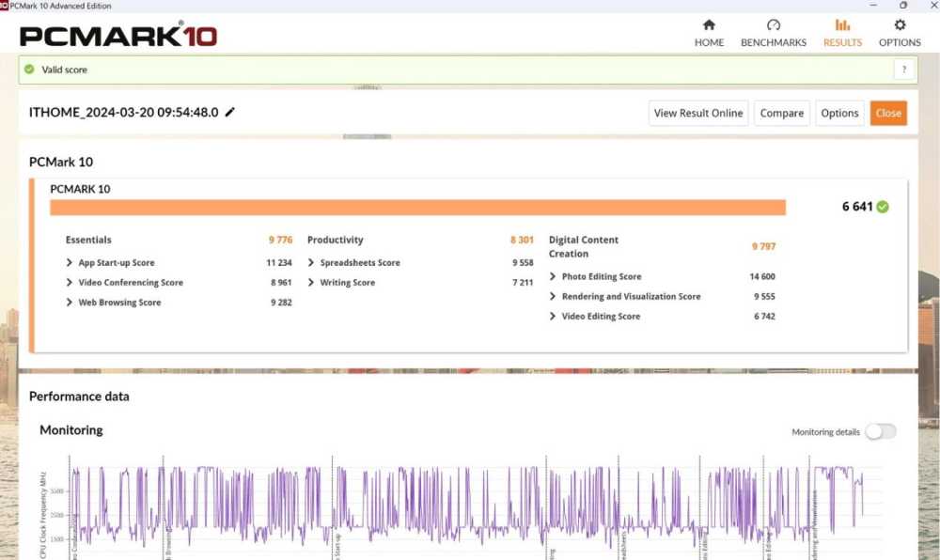Expand App Start-up Score details
Viewport: 940px width, 560px height.
pos(70,263)
